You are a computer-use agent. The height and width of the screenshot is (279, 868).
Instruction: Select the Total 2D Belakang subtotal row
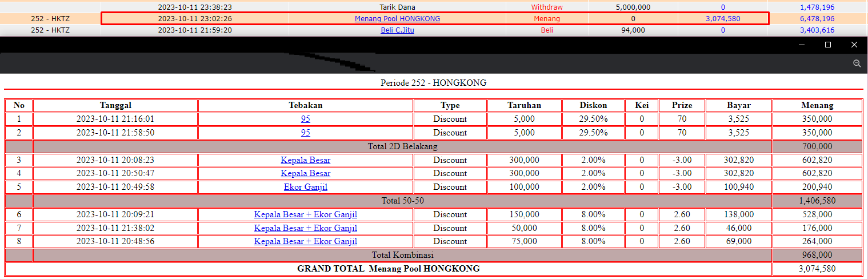[x=434, y=146]
